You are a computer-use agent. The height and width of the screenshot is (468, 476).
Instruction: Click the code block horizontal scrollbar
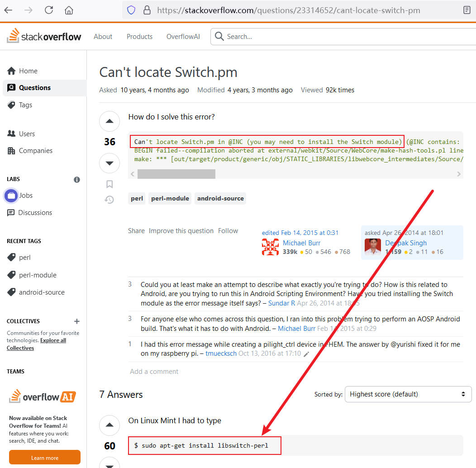point(176,174)
